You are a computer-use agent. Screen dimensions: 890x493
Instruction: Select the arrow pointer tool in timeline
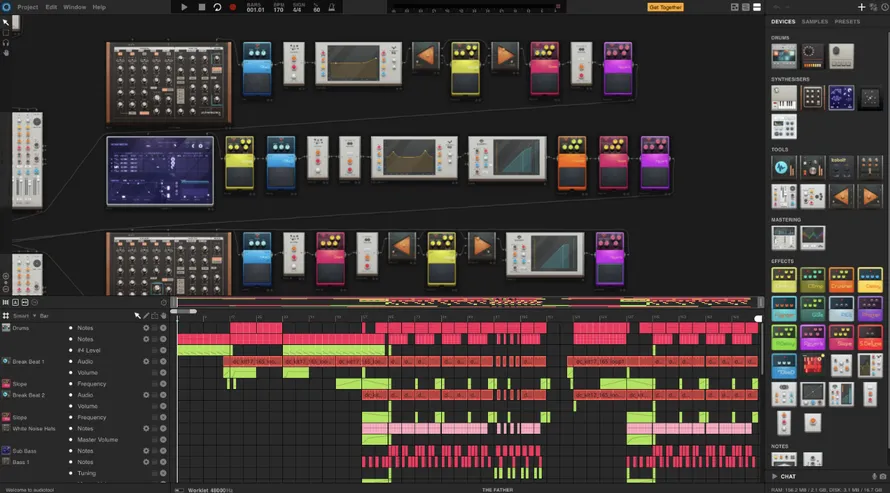click(x=137, y=316)
